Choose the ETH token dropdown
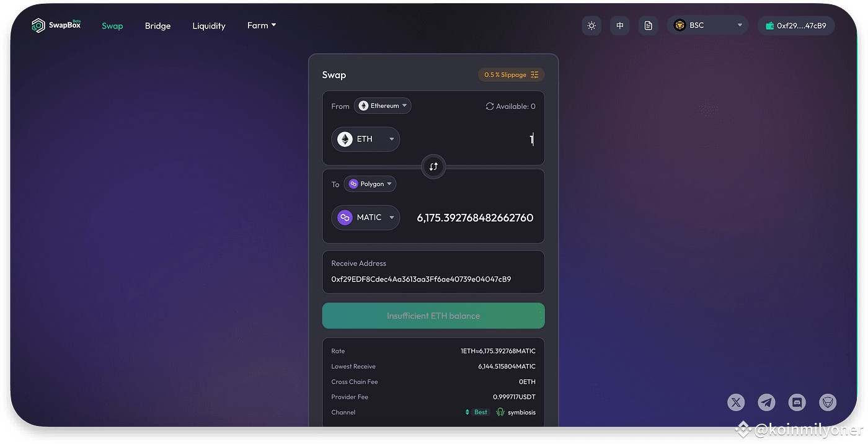 [366, 139]
